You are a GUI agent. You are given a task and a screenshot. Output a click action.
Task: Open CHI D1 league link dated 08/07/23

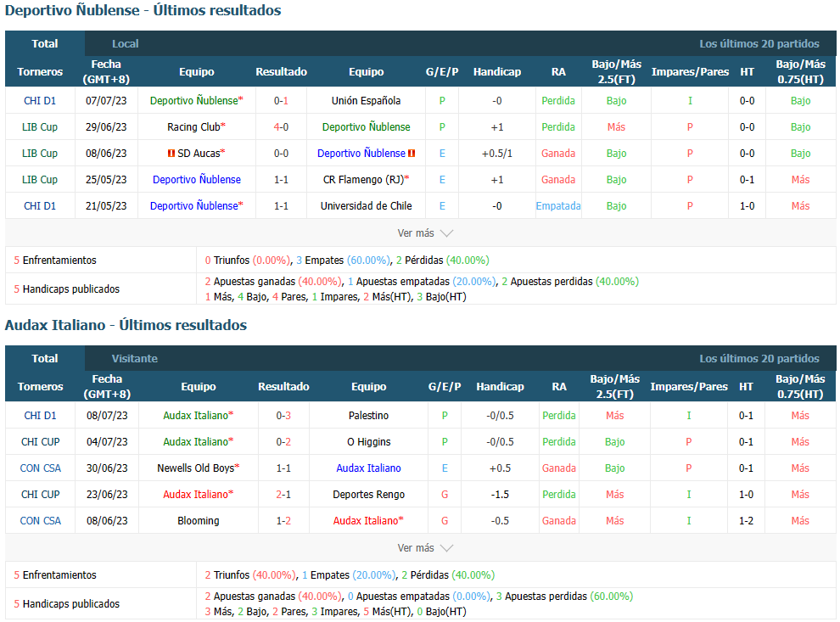tap(40, 415)
